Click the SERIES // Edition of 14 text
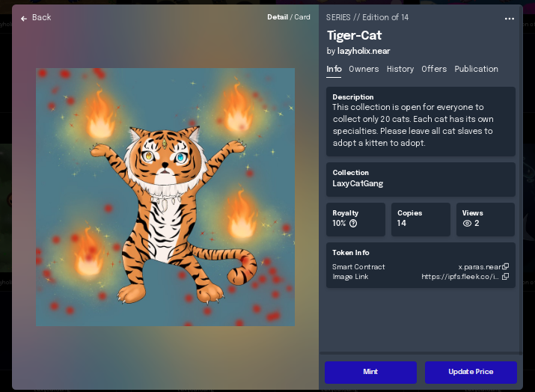The height and width of the screenshot is (392, 535). [367, 17]
